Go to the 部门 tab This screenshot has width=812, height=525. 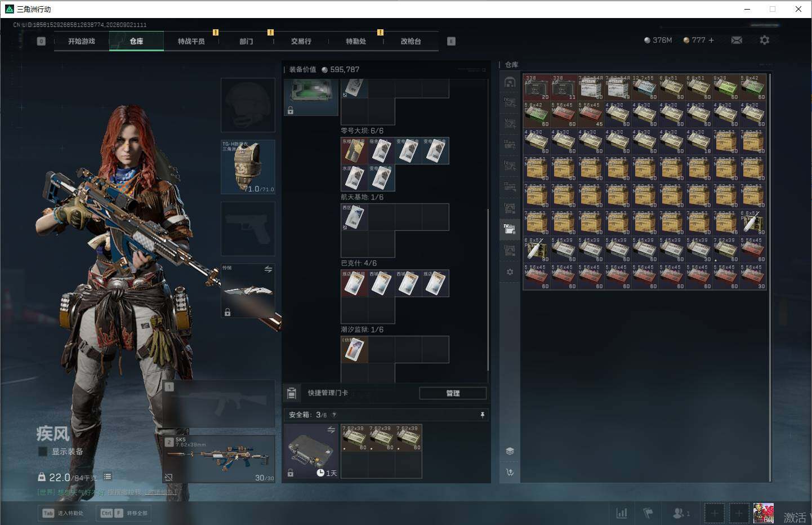click(246, 41)
